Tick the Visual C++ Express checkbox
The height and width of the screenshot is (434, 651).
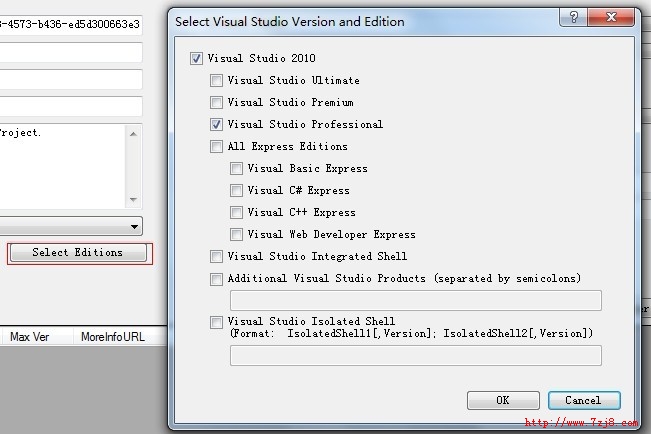coord(236,213)
